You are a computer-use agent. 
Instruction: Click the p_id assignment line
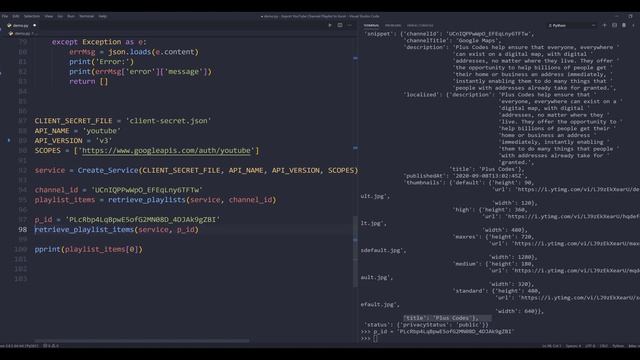(127, 220)
